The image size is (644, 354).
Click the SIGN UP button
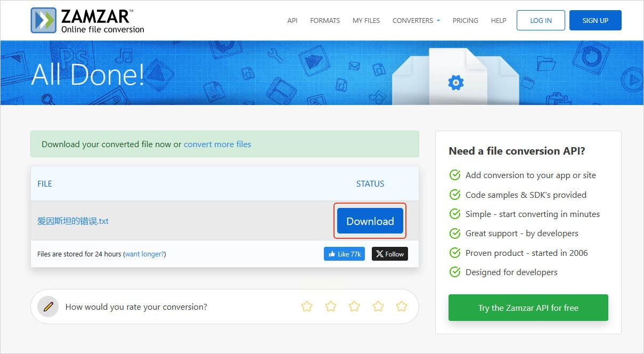tap(596, 20)
